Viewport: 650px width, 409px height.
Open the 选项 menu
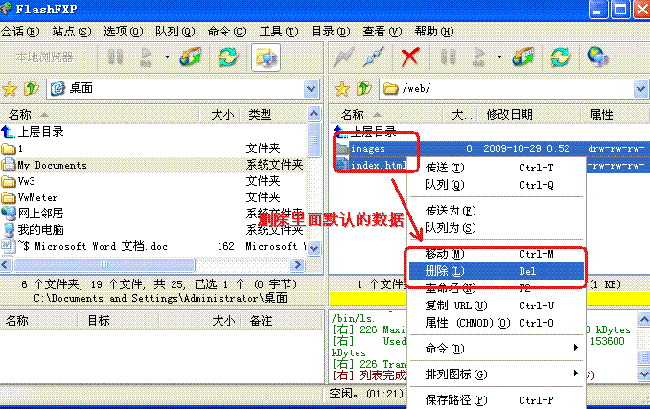tap(123, 31)
